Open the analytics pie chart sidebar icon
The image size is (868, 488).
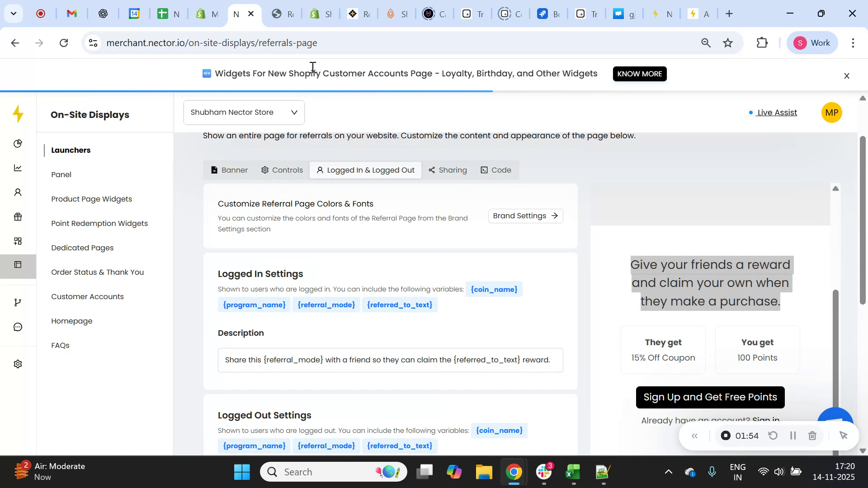(x=18, y=143)
